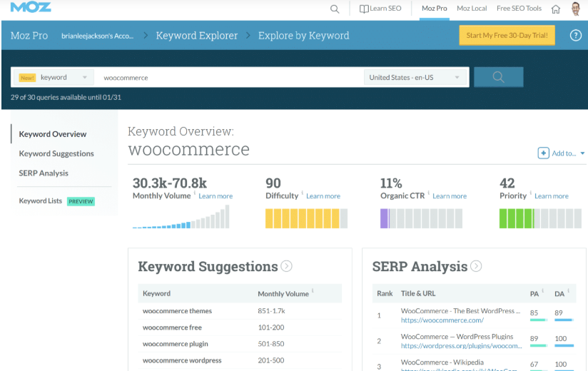This screenshot has height=371, width=588.
Task: Click the green Priority meter
Action: tap(540, 218)
